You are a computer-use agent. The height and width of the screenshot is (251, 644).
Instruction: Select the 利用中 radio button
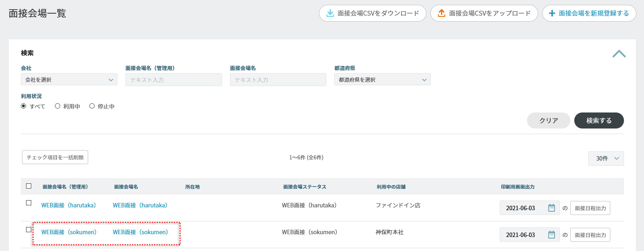pyautogui.click(x=58, y=106)
